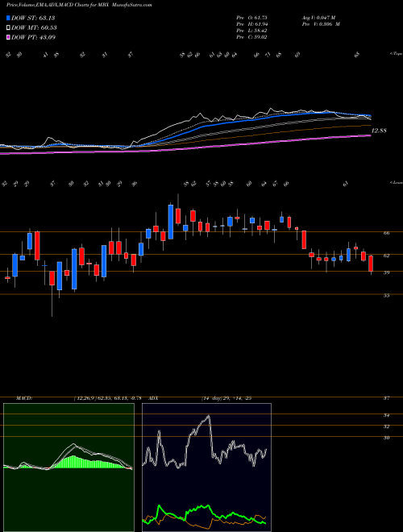Click the ADX (14 day) parameter values
This screenshot has width=403, height=532.
[x=226, y=398]
